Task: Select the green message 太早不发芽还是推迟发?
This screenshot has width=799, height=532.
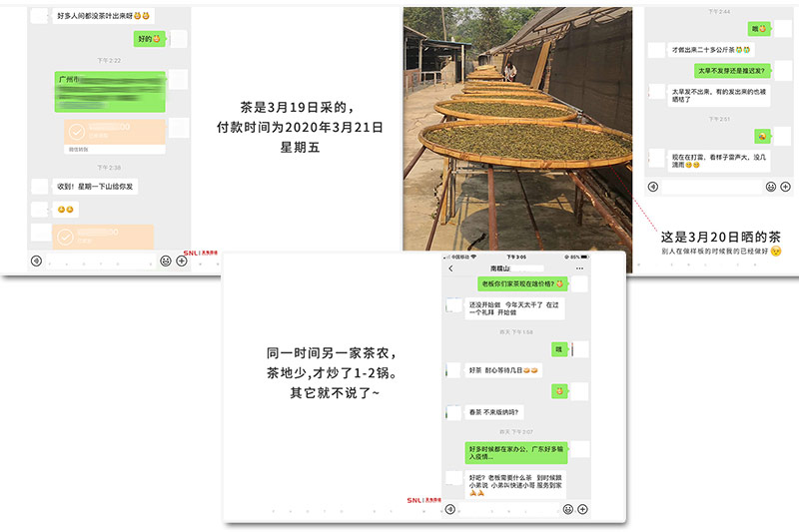Action: tap(732, 71)
